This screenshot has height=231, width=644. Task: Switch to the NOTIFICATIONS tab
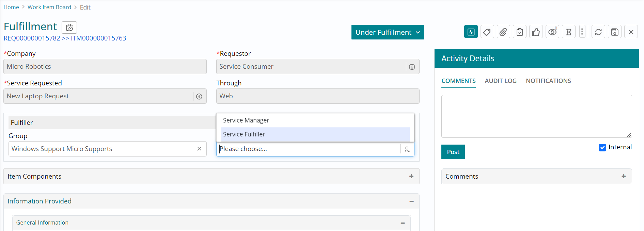[548, 81]
